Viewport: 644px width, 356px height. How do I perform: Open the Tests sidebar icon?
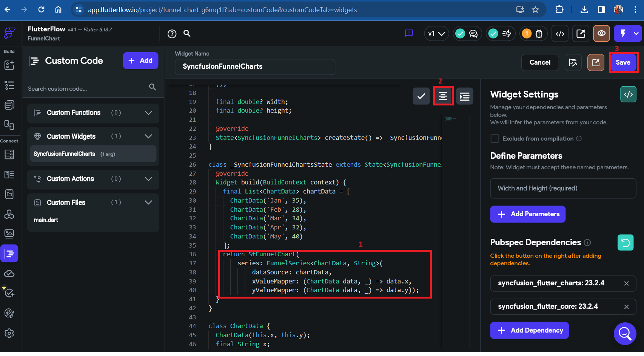coord(9,293)
